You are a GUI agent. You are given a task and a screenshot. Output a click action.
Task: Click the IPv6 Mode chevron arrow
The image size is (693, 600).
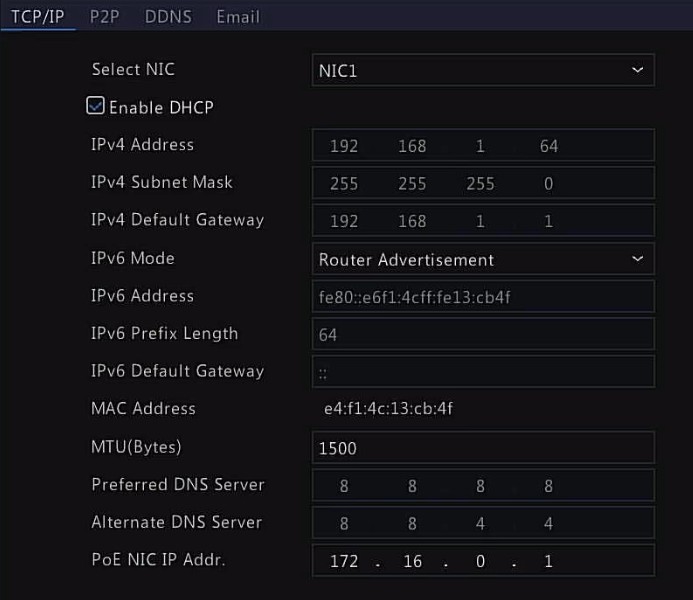[x=638, y=259]
